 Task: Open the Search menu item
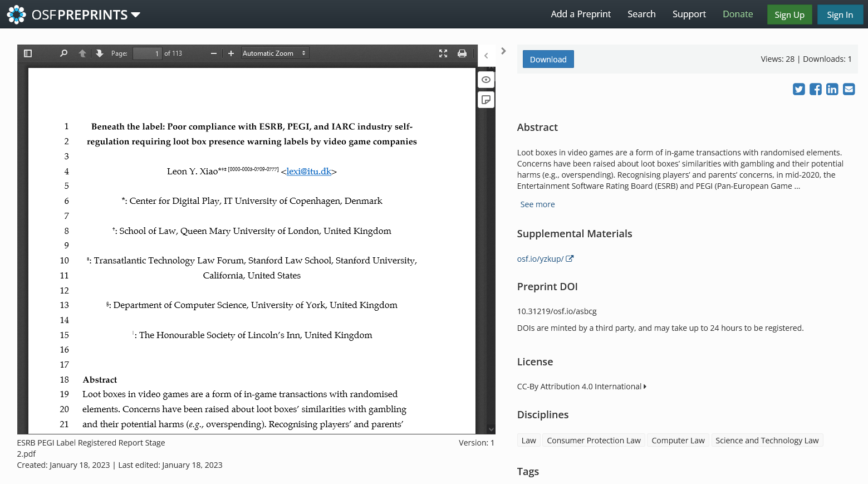641,14
